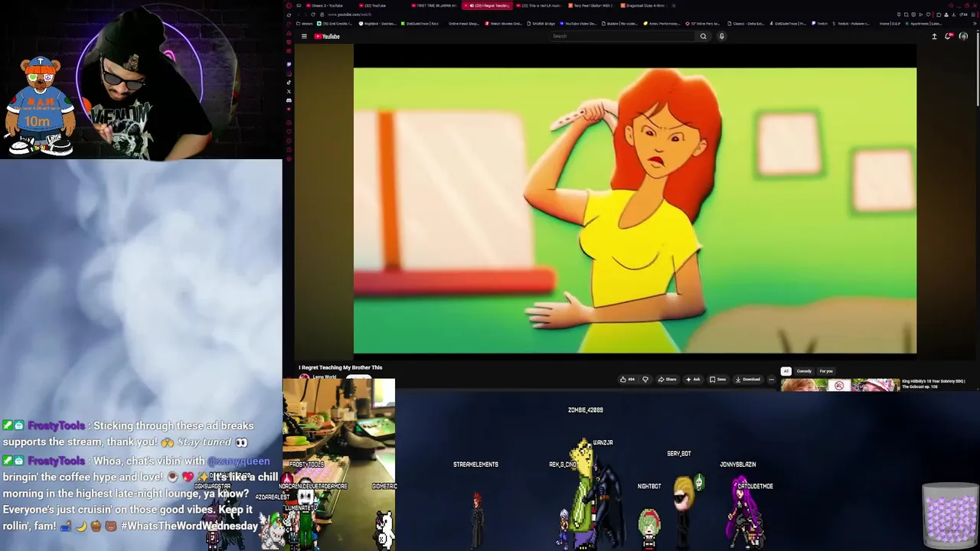
Task: Open the 'SAMMI Bridge' bookmark
Action: [x=542, y=24]
